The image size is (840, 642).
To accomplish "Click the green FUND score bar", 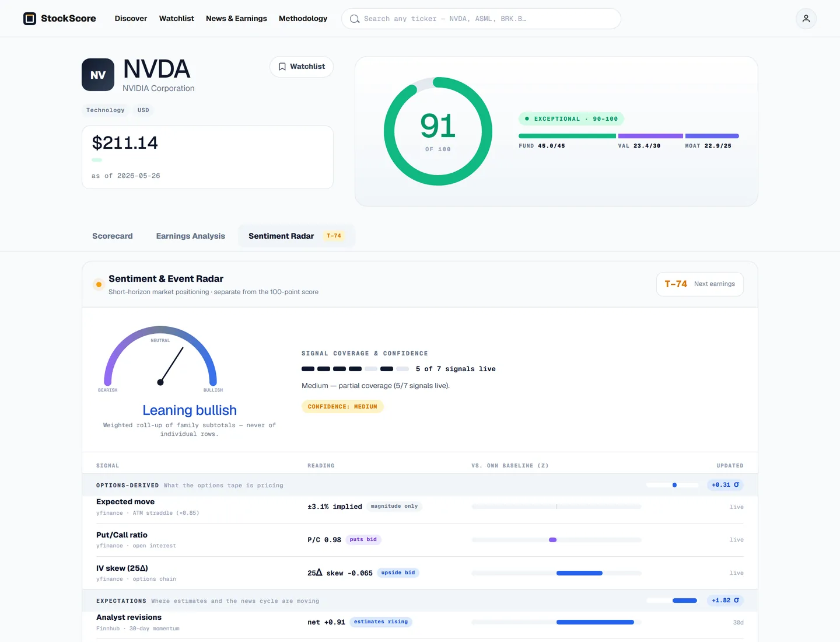I will [x=567, y=136].
